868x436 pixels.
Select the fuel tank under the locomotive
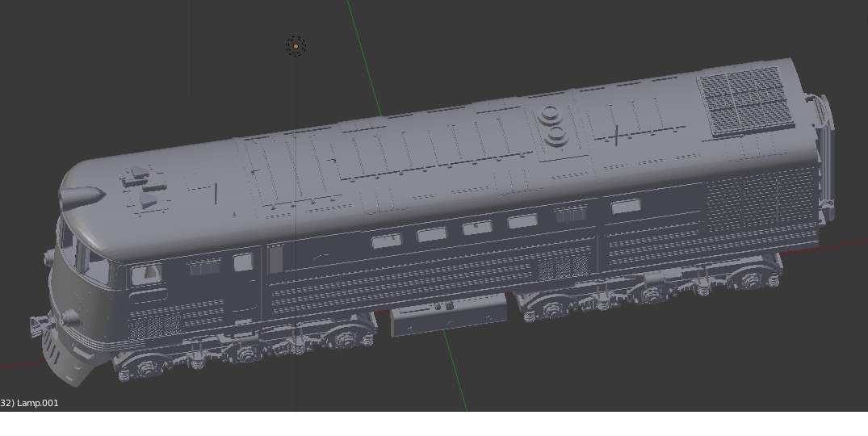(449, 315)
